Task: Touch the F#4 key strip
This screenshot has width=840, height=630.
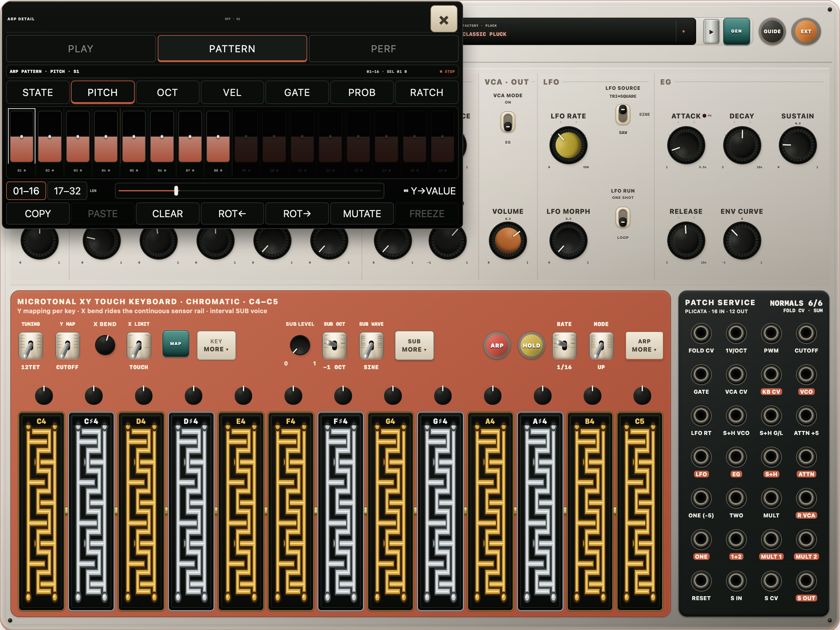Action: click(x=340, y=511)
